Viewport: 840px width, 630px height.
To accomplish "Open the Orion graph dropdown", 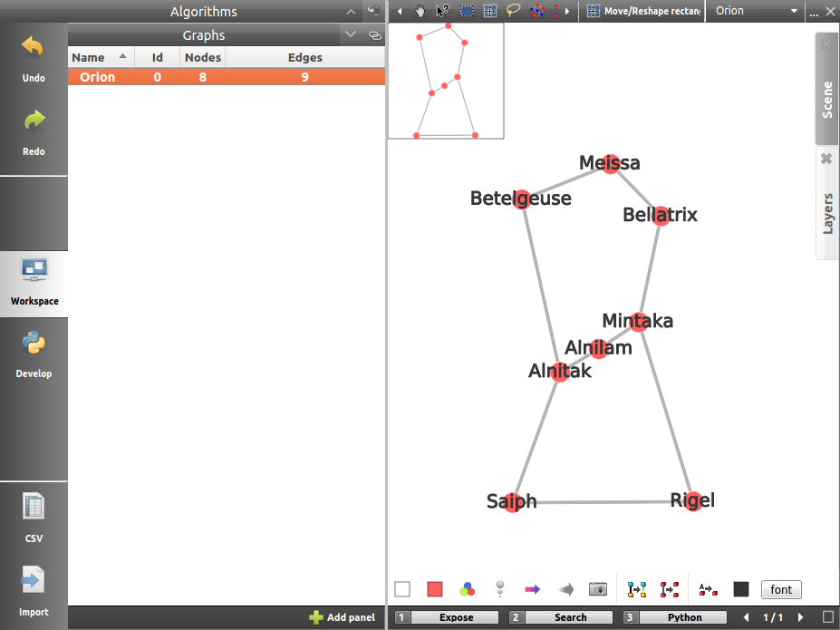I will tap(756, 12).
